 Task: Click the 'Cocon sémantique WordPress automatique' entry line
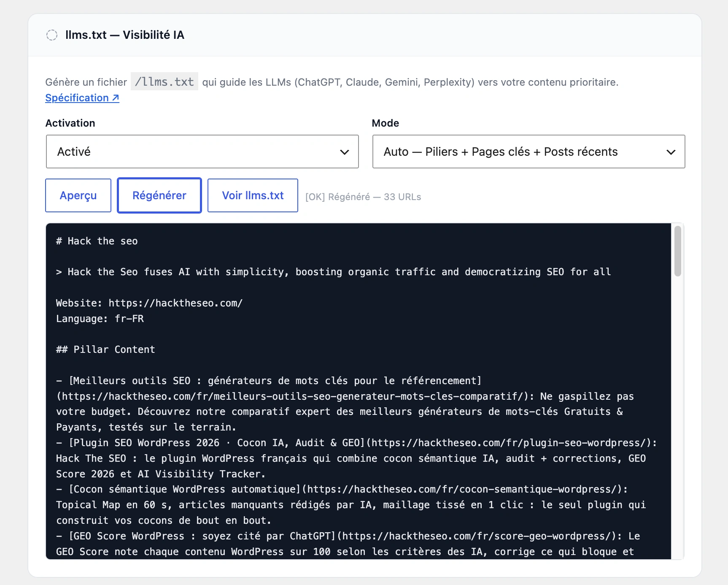click(x=342, y=489)
